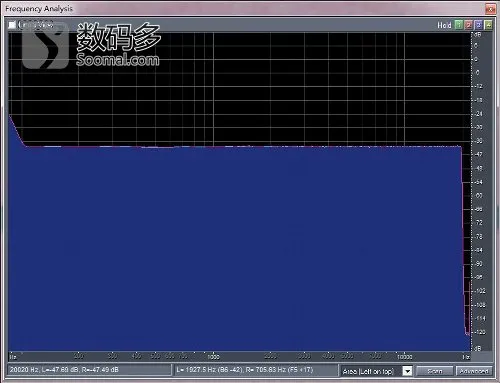The width and height of the screenshot is (500, 383).
Task: Open the graph style dropdown arrow
Action: point(407,371)
